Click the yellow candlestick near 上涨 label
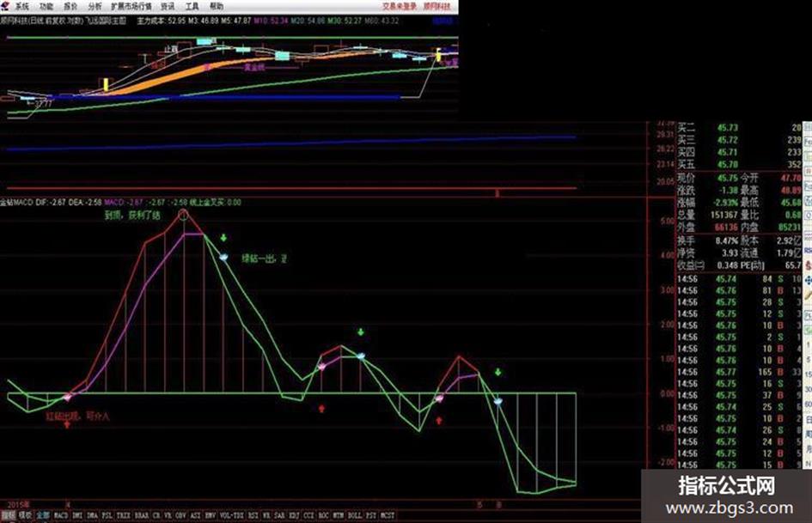Image resolution: width=812 pixels, height=523 pixels. click(106, 85)
